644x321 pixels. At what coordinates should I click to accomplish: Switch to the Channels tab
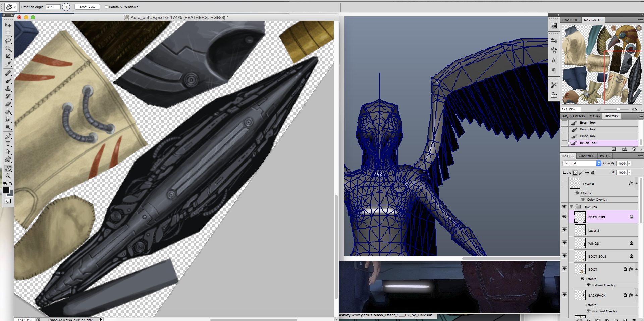[x=587, y=156]
